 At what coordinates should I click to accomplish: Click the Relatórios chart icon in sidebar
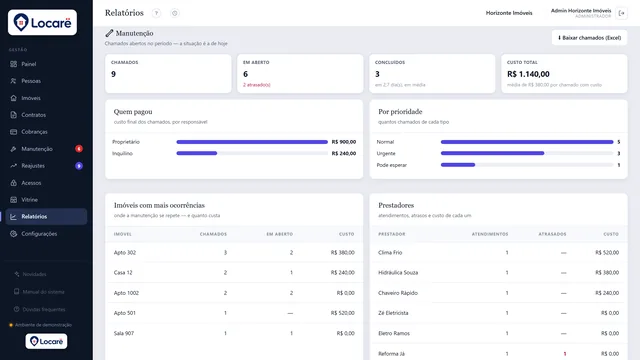(x=13, y=217)
